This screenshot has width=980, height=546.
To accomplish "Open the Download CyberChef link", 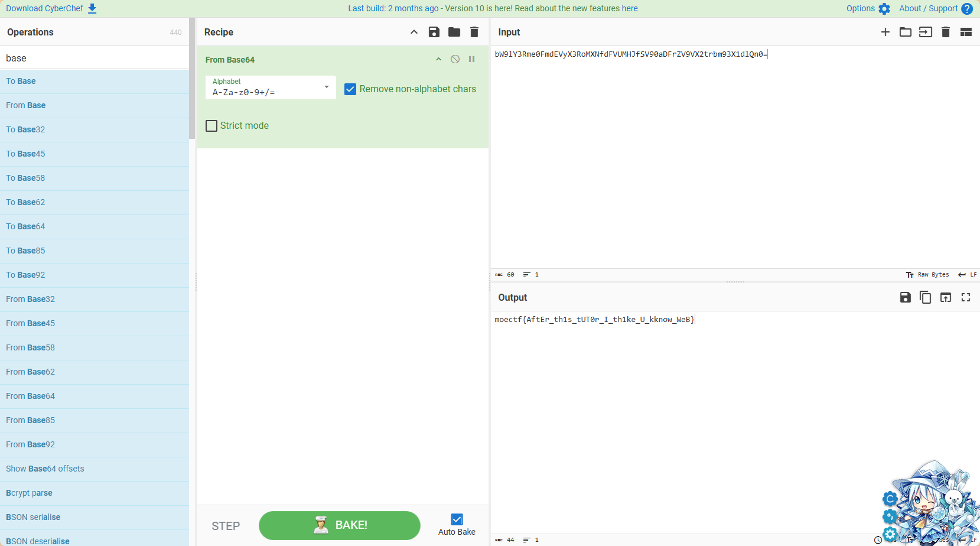I will pyautogui.click(x=51, y=8).
